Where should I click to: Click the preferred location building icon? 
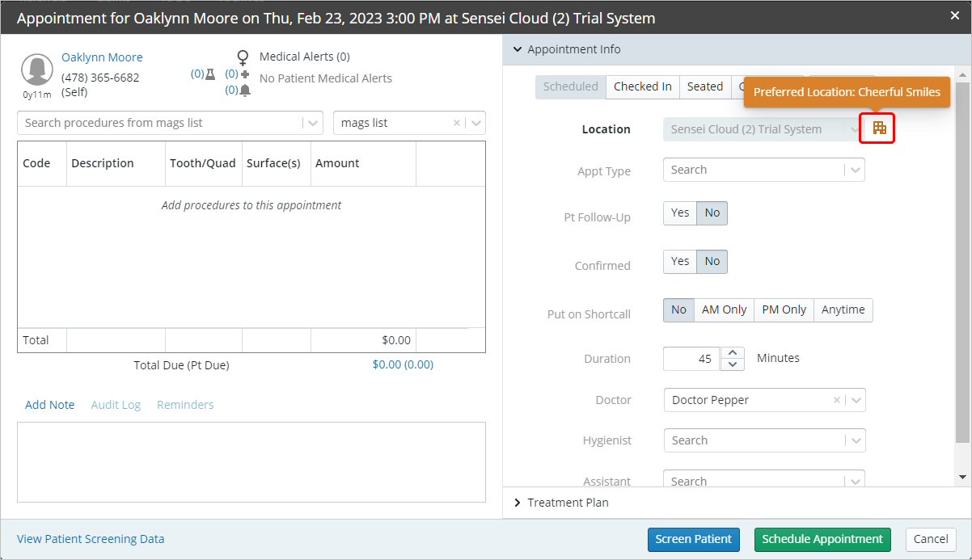[879, 128]
